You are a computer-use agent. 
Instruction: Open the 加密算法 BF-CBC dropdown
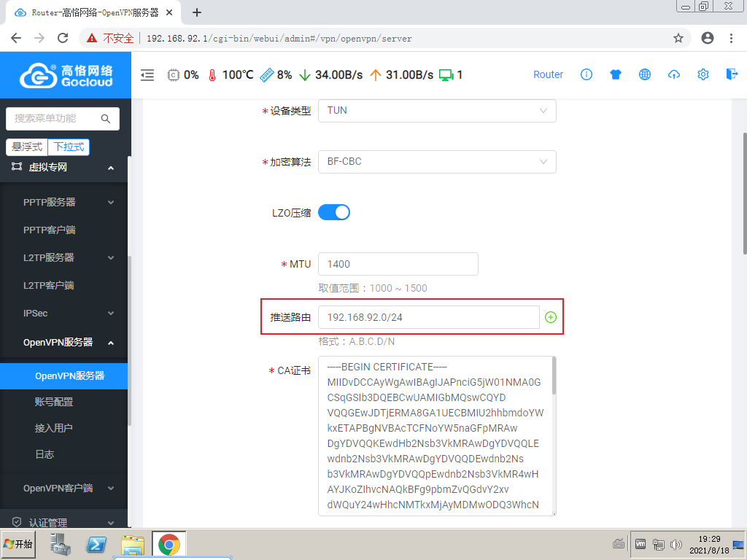point(437,162)
